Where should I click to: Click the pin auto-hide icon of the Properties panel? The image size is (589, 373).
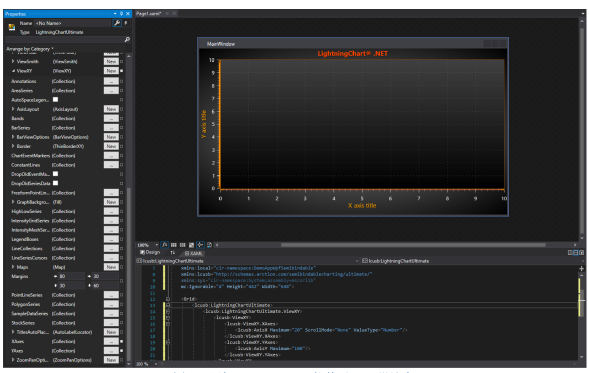point(121,14)
